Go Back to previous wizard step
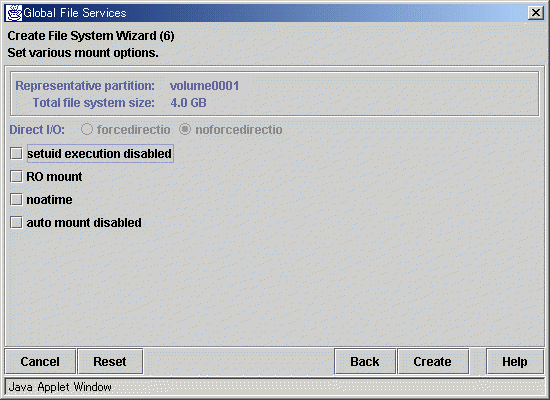550x400 pixels. [x=365, y=361]
